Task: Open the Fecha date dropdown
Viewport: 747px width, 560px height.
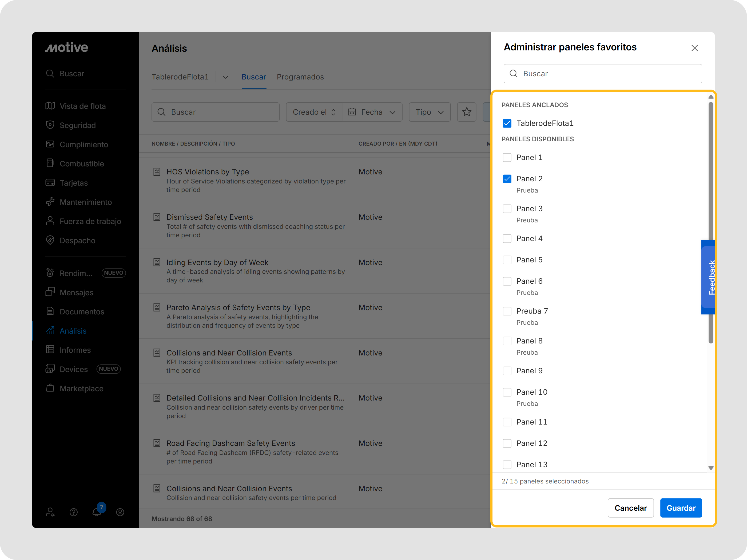Action: tap(372, 112)
